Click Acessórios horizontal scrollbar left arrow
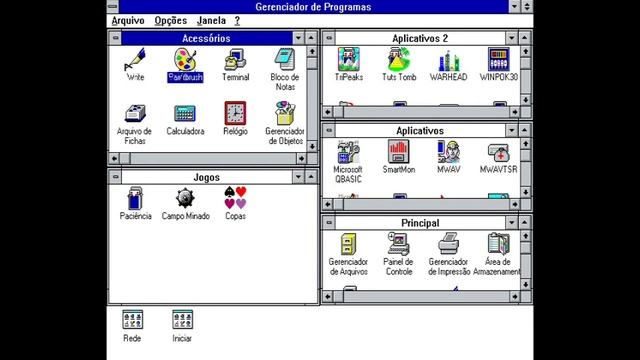The image size is (640, 360). (114, 158)
